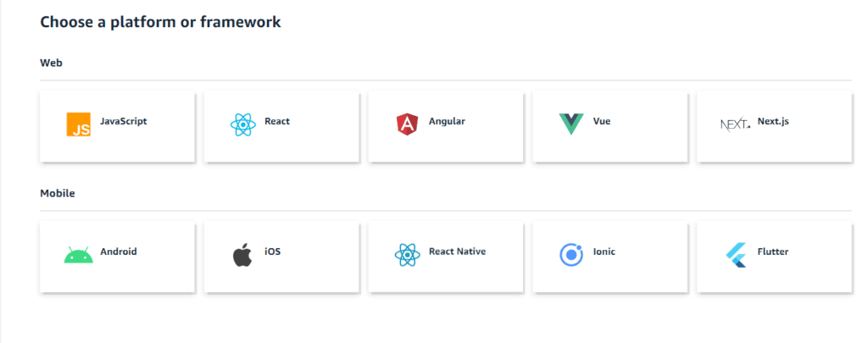This screenshot has height=343, width=868.
Task: Click the Apple logo for iOS
Action: 242,255
